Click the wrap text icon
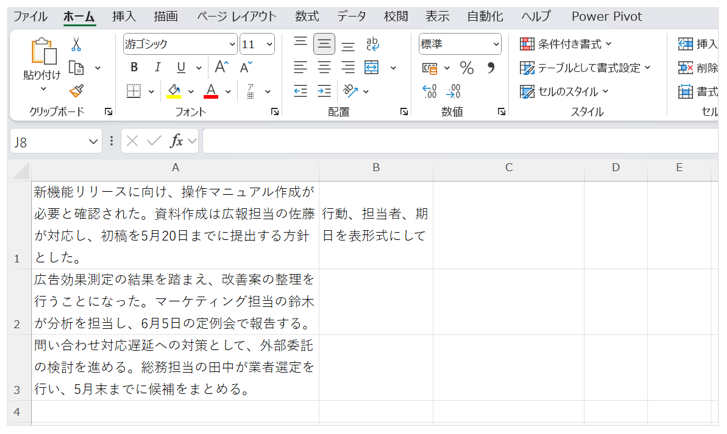The image size is (727, 434). coord(372,44)
